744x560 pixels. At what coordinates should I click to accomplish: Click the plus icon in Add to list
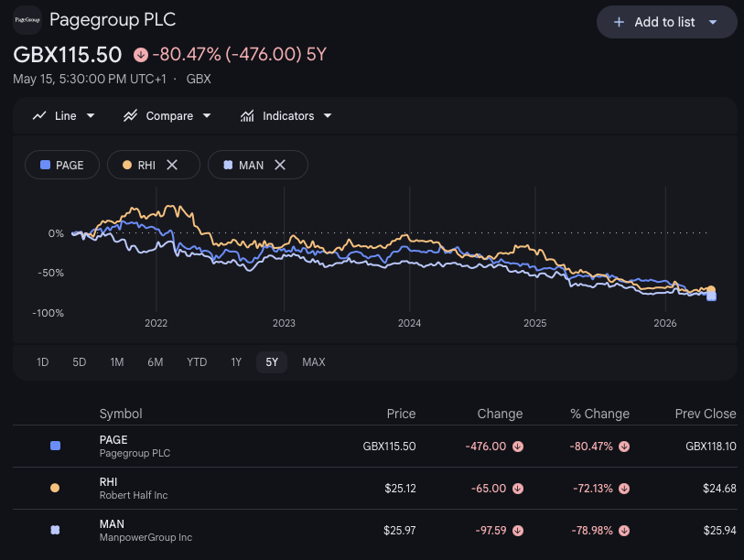[619, 22]
